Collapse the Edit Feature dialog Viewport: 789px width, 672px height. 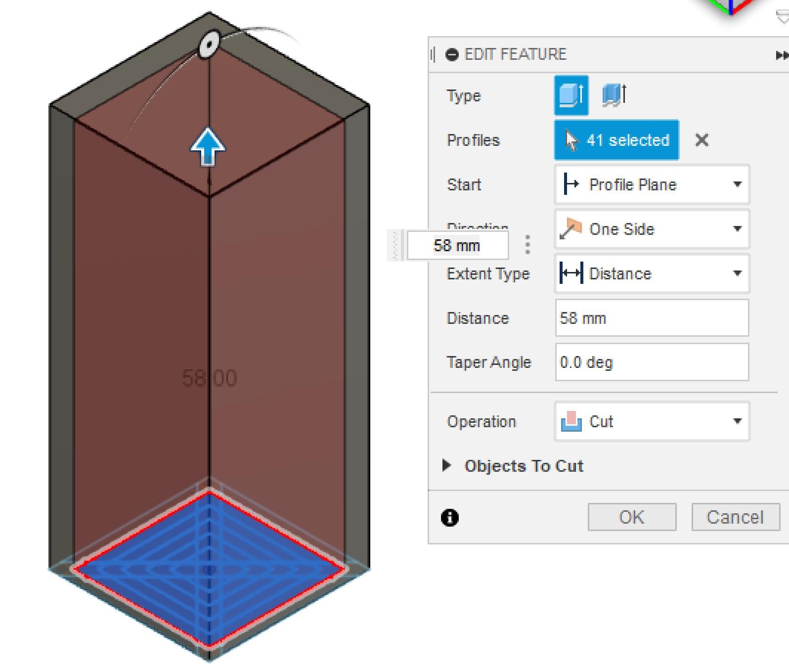click(x=452, y=54)
